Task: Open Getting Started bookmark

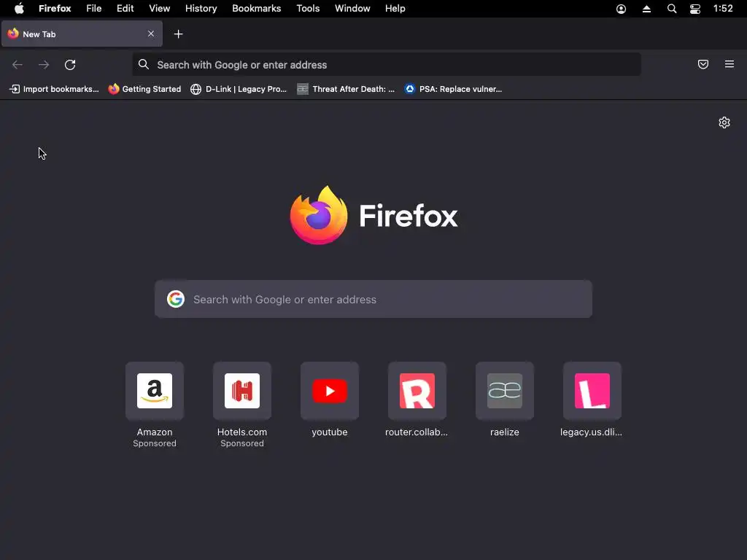Action: (144, 89)
